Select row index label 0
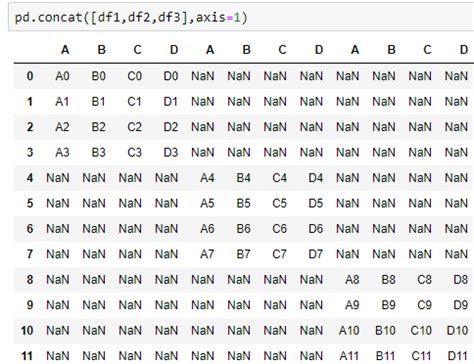Viewport: 474px width, 364px height. 30,76
